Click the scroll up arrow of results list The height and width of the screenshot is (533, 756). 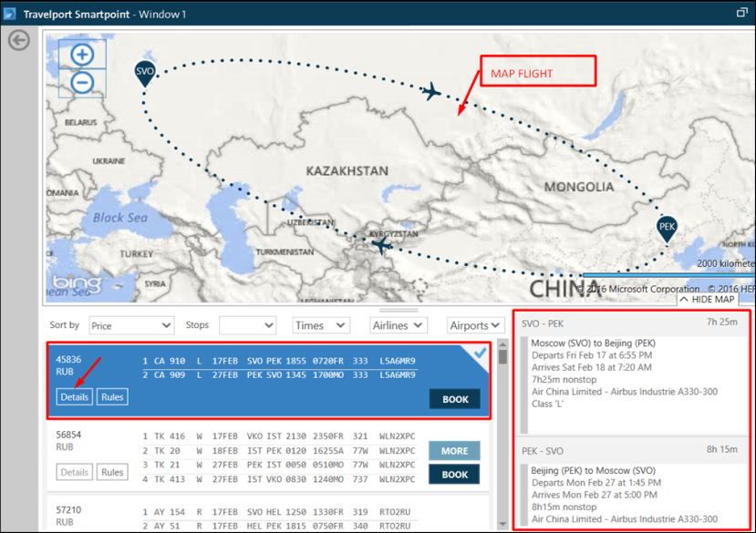point(502,344)
